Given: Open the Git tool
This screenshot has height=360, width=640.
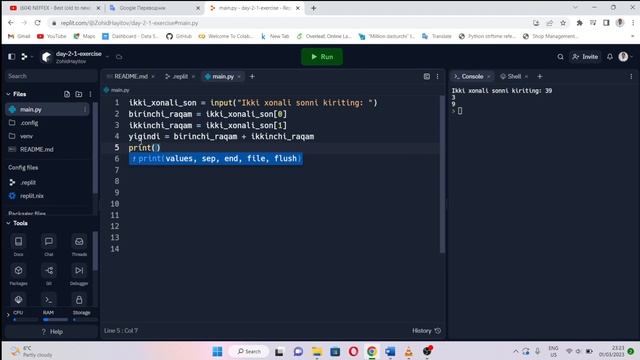Looking at the screenshot, I should pyautogui.click(x=49, y=274).
